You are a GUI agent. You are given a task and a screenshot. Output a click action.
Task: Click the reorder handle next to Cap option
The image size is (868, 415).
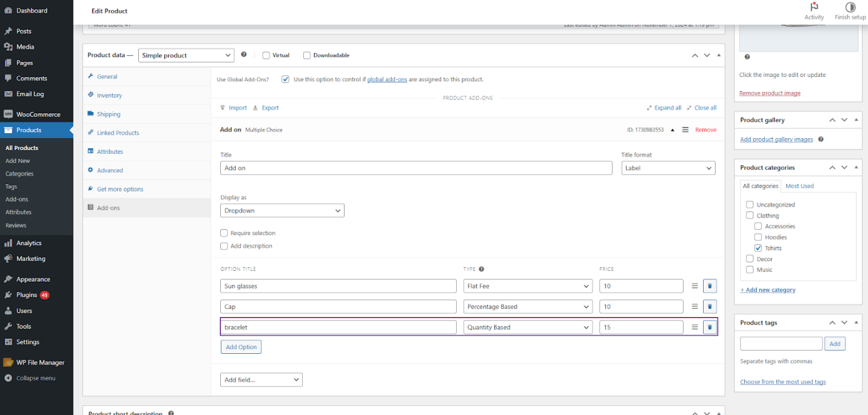click(694, 307)
